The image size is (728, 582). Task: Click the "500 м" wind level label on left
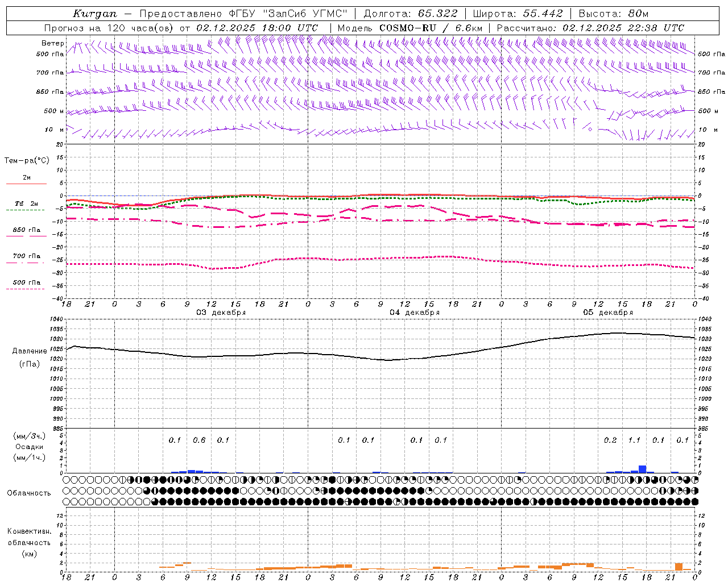tap(54, 111)
